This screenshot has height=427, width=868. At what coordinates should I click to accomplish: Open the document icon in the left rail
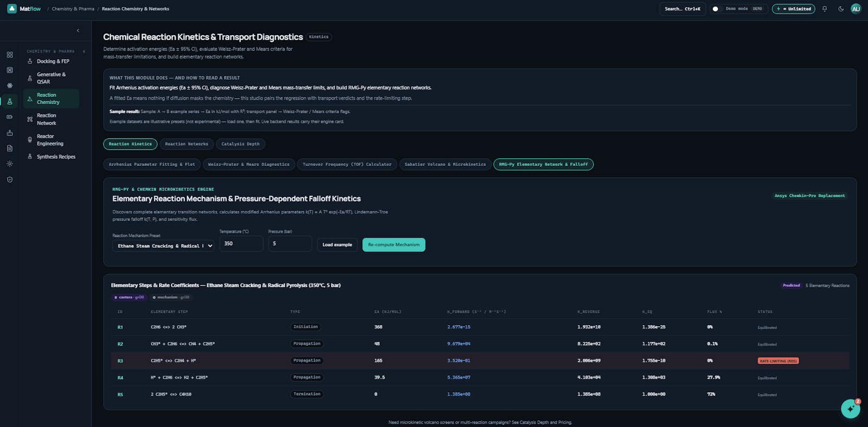[10, 148]
